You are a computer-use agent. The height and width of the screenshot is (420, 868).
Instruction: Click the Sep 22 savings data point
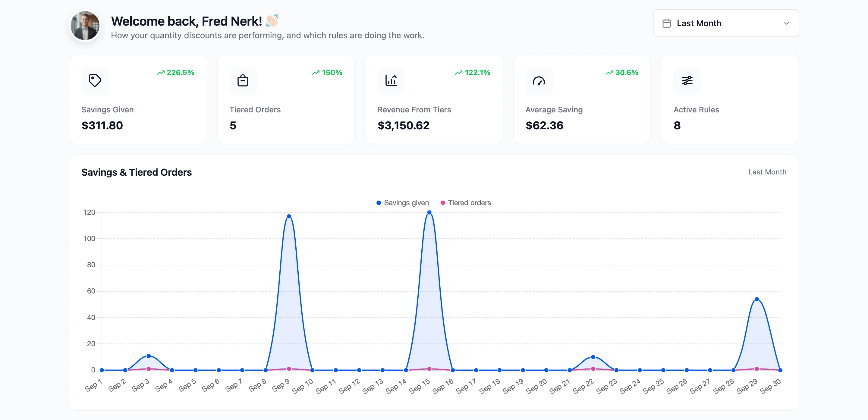593,357
